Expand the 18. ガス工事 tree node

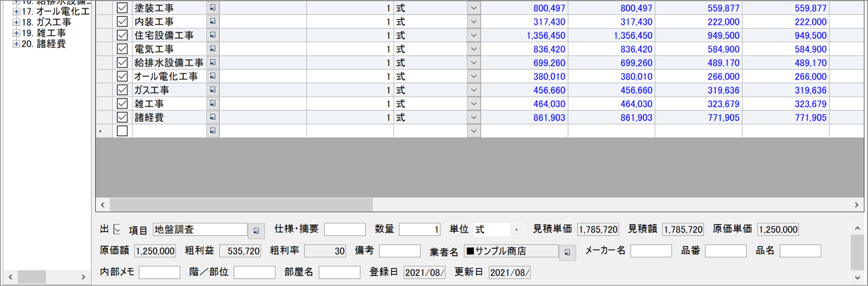(x=17, y=23)
